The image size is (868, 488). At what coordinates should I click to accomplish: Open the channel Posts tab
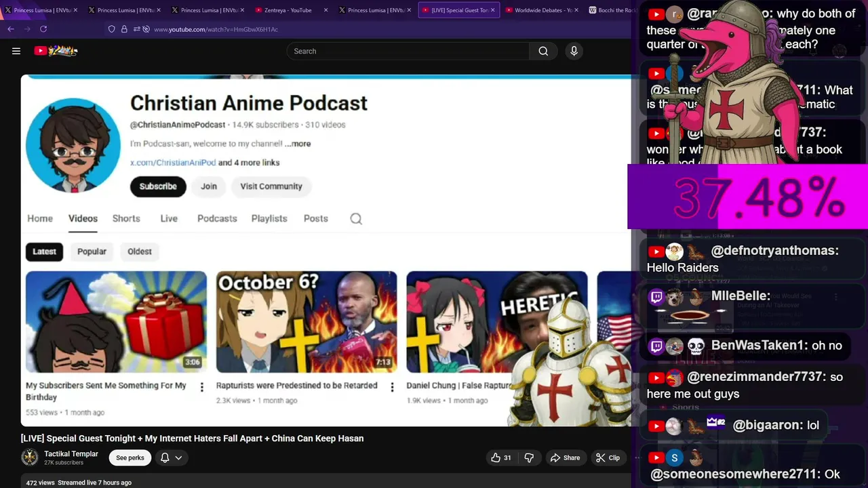[x=316, y=218]
